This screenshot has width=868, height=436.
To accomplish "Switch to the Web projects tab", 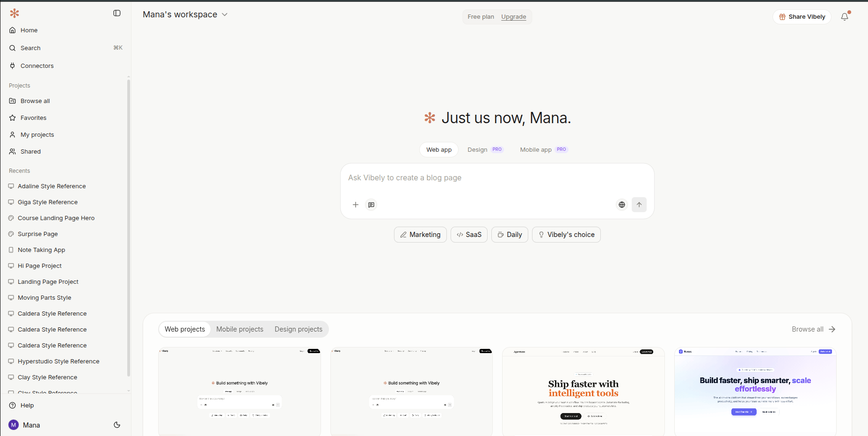I will point(185,329).
